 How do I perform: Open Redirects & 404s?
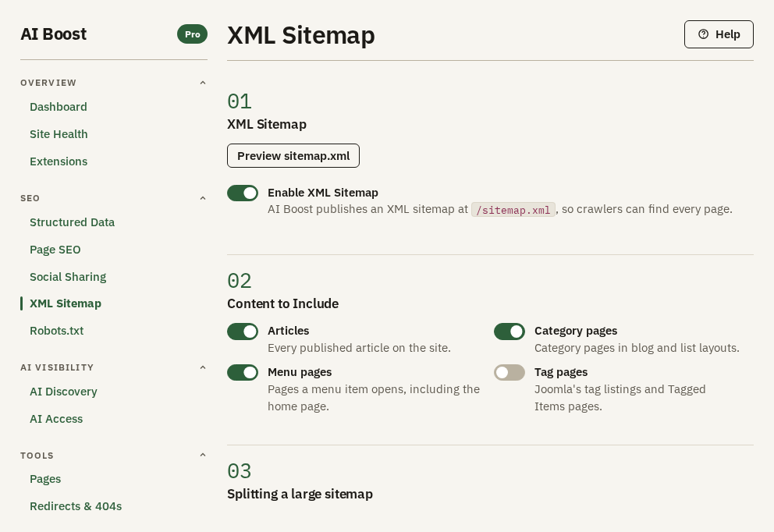[76, 505]
